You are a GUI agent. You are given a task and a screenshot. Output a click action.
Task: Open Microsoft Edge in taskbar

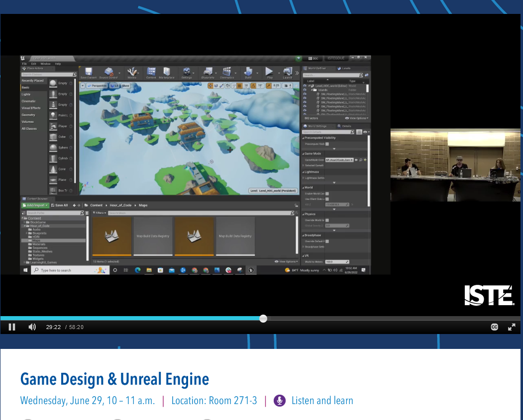coord(138,270)
